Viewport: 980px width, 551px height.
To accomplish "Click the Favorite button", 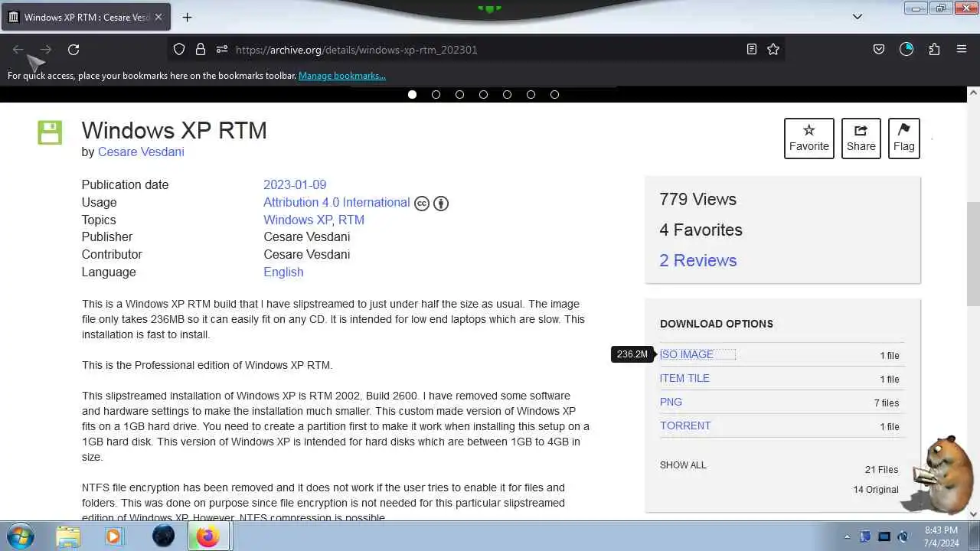I will [809, 139].
